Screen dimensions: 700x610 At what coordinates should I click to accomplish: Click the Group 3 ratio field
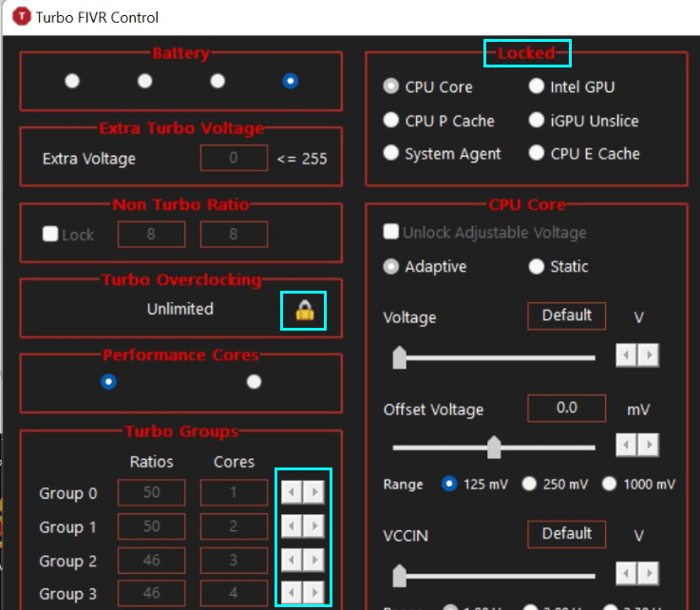(x=151, y=593)
